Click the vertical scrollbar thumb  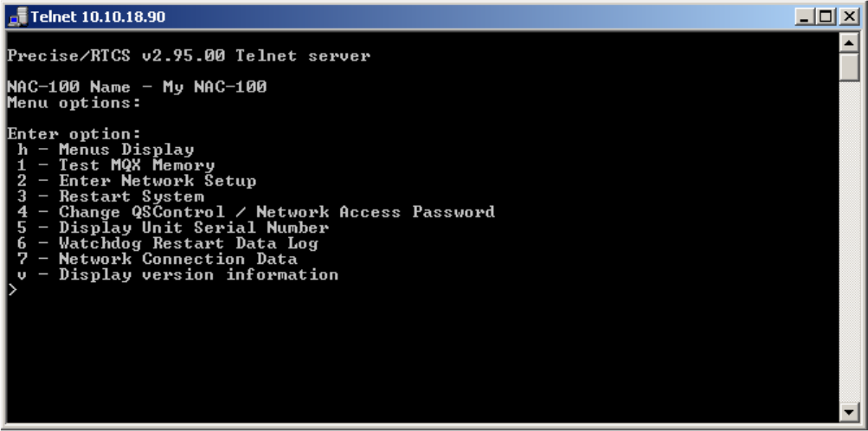(850, 67)
